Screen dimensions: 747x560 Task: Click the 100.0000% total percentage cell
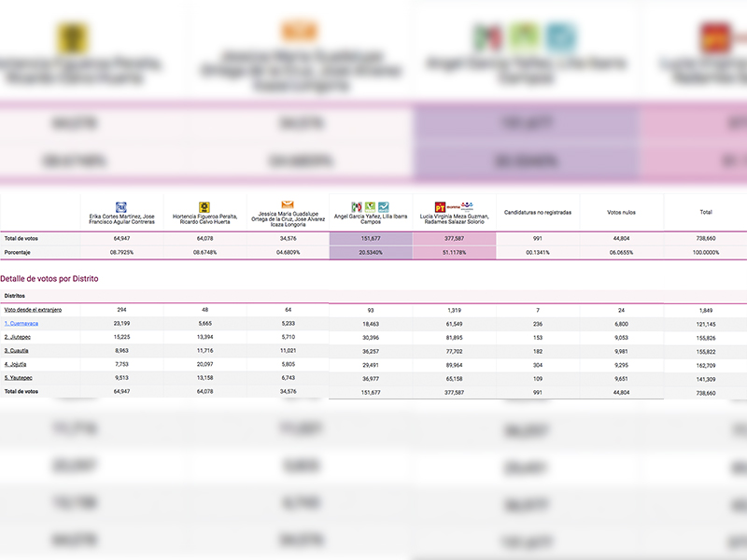click(706, 252)
